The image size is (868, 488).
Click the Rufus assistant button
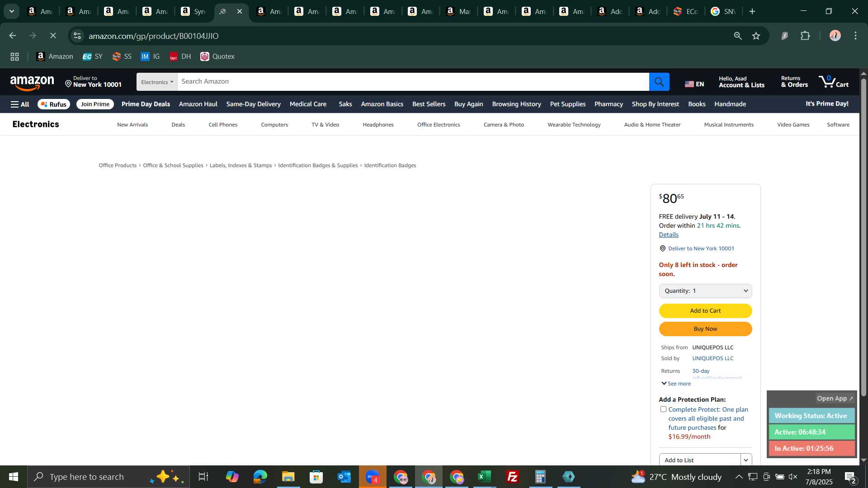54,104
